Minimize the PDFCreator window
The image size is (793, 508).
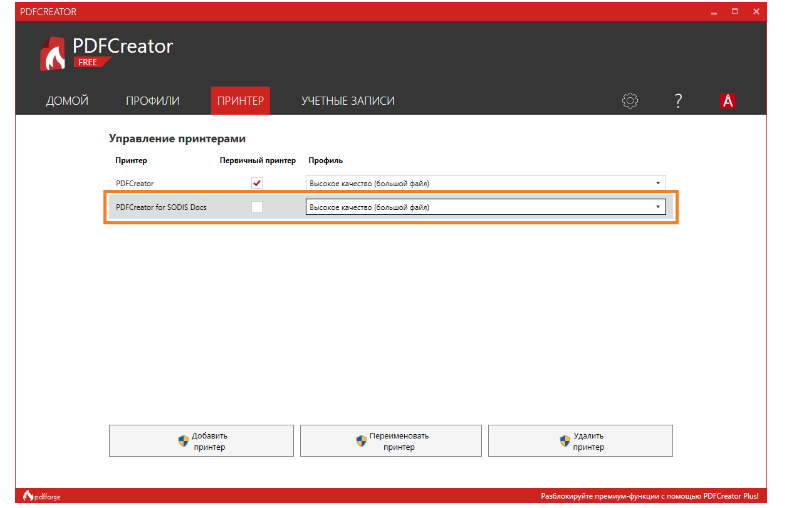pyautogui.click(x=714, y=12)
